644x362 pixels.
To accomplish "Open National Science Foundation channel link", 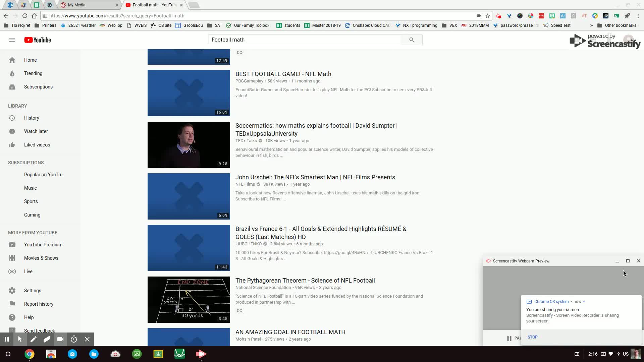I will [263, 288].
